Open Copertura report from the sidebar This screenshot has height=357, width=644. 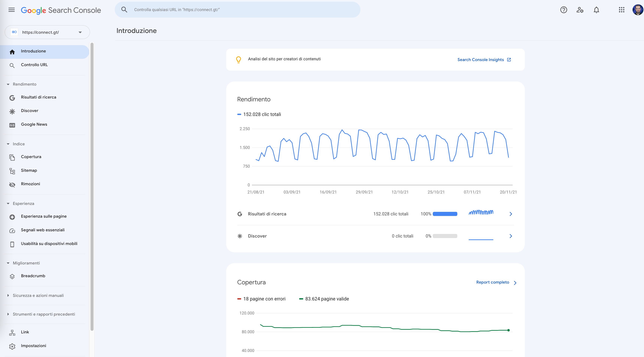point(44,157)
